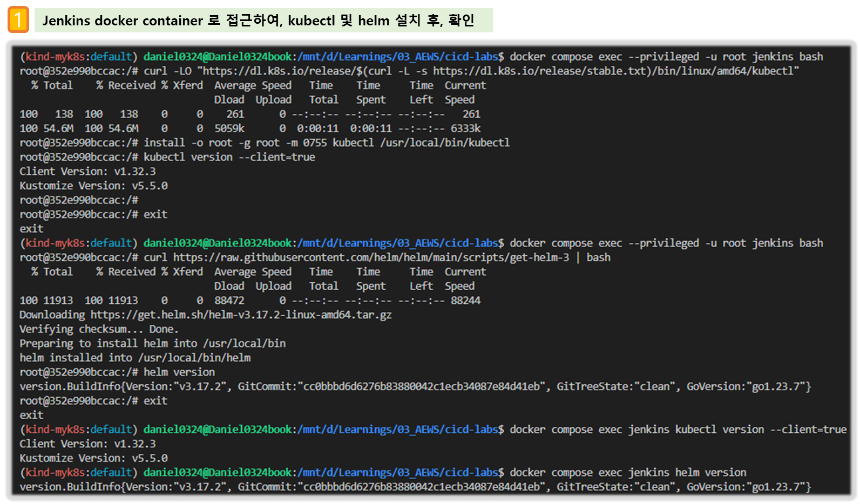Click the "100 11913" helm script progress row
This screenshot has width=860, height=504.
tap(250, 301)
